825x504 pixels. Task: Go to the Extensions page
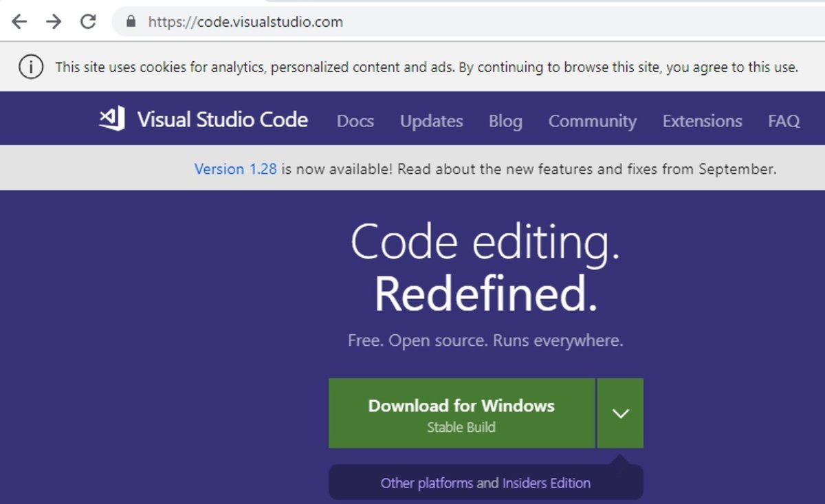(x=703, y=121)
